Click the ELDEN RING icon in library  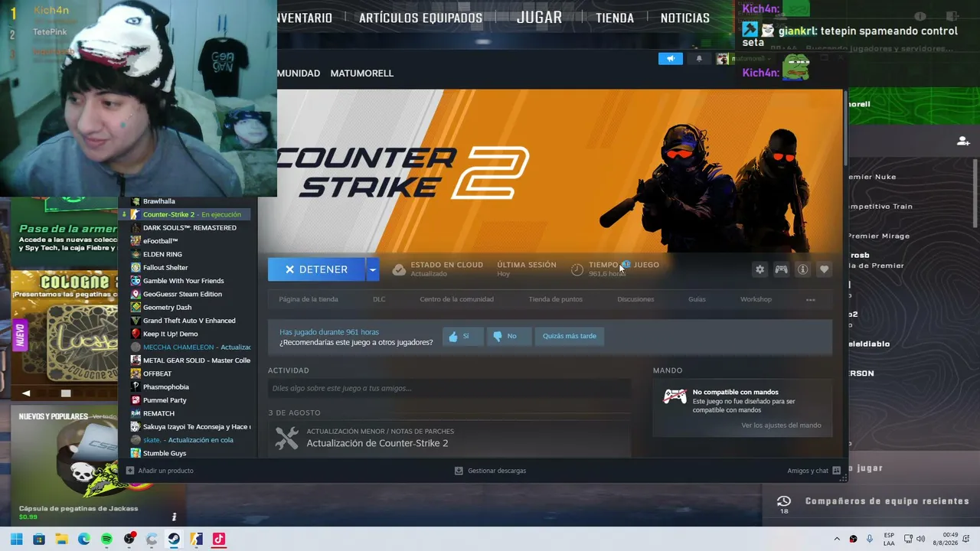point(136,254)
